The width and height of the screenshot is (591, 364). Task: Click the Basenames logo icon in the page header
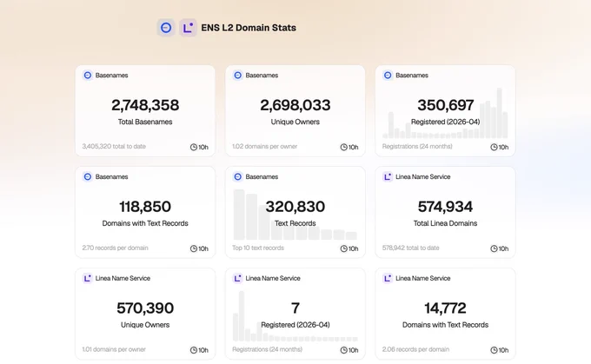pos(166,28)
